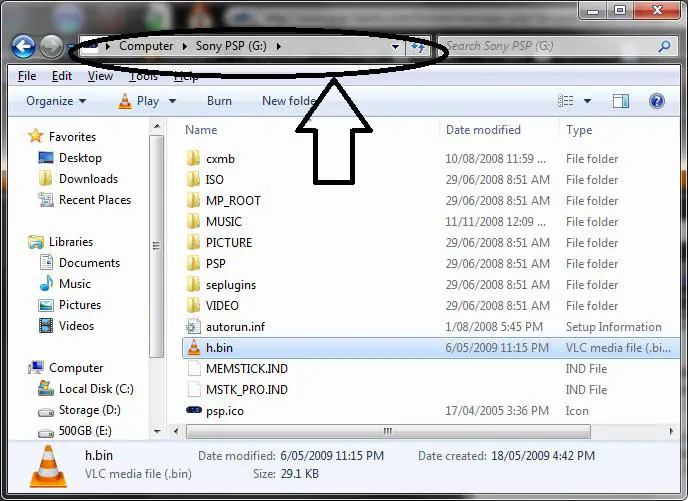The width and height of the screenshot is (688, 501).
Task: Click sidebar scroll down arrow
Action: (x=157, y=432)
